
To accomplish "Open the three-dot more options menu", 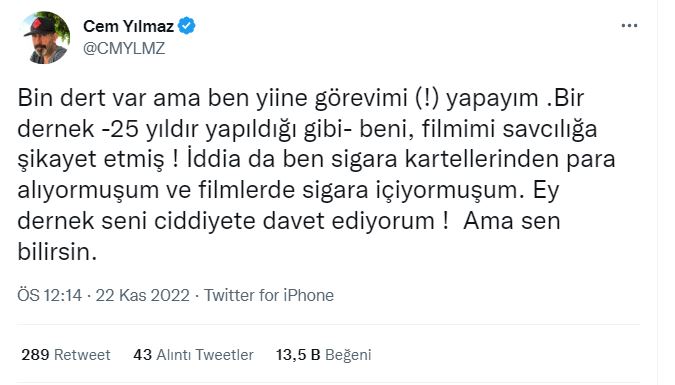I will point(629,26).
